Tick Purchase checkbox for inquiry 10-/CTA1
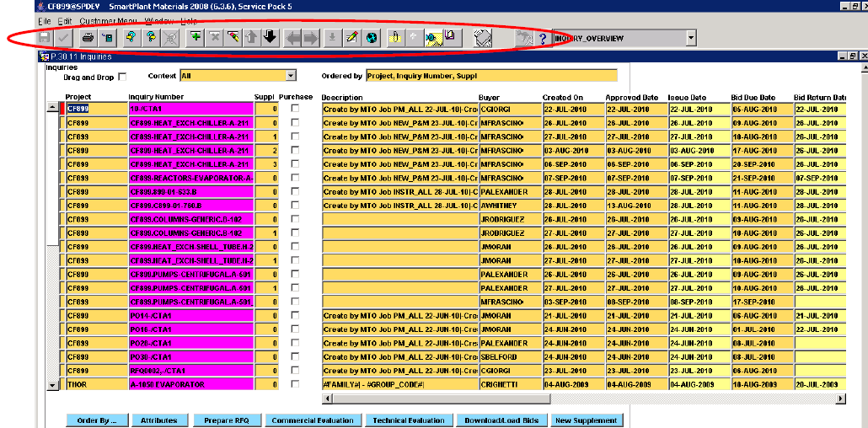The width and height of the screenshot is (868, 428). (x=295, y=109)
